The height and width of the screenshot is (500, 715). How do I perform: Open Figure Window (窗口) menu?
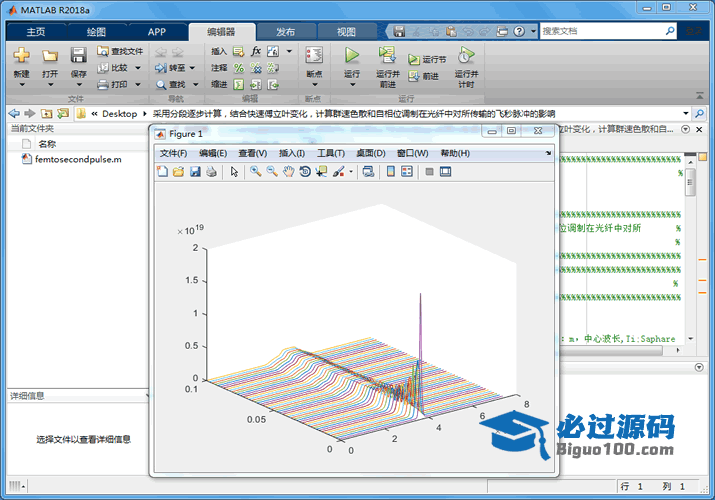tap(412, 153)
